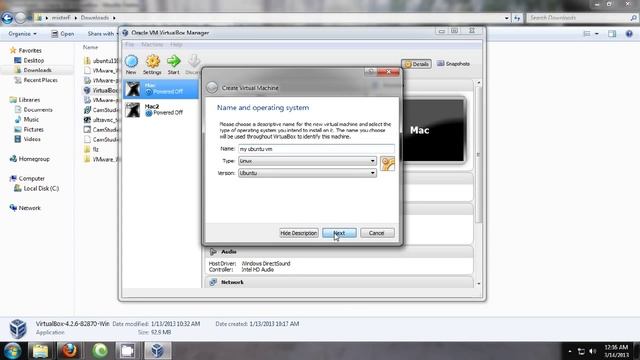Viewport: 640px width, 360px height.
Task: Click the Explorer back arrow button
Action: (x=7, y=18)
